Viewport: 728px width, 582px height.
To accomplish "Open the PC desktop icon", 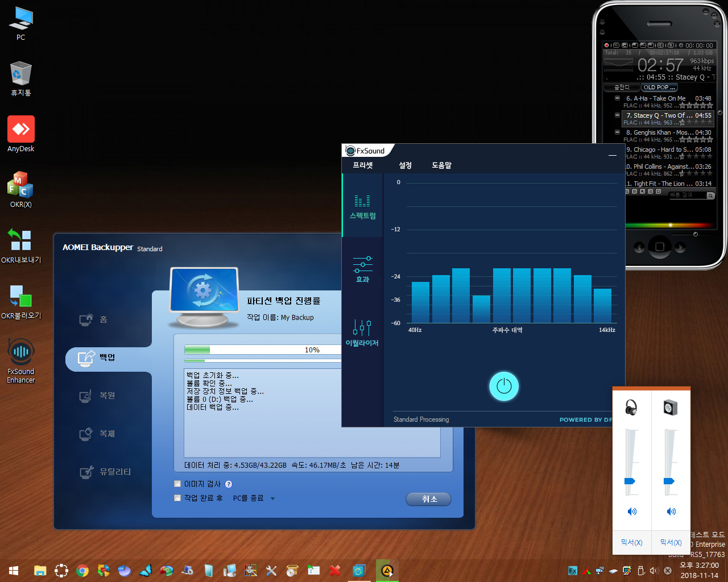I will tap(21, 24).
